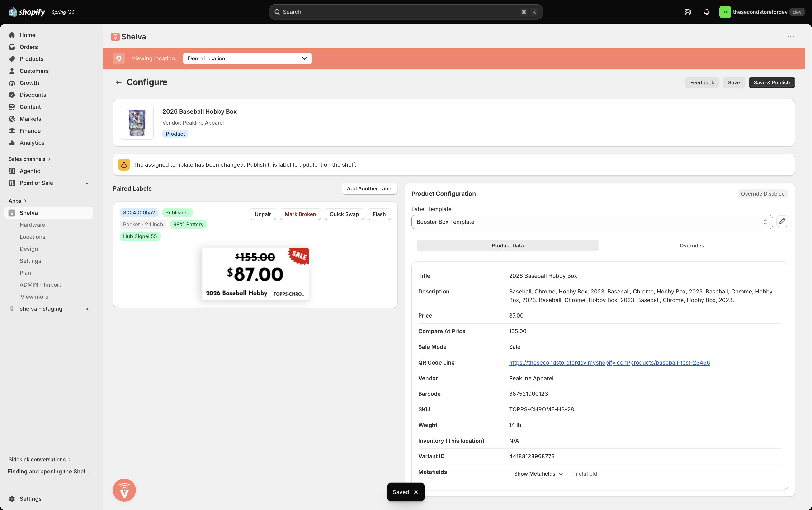Click the Override Disabled badge
The height and width of the screenshot is (510, 812).
tap(762, 194)
